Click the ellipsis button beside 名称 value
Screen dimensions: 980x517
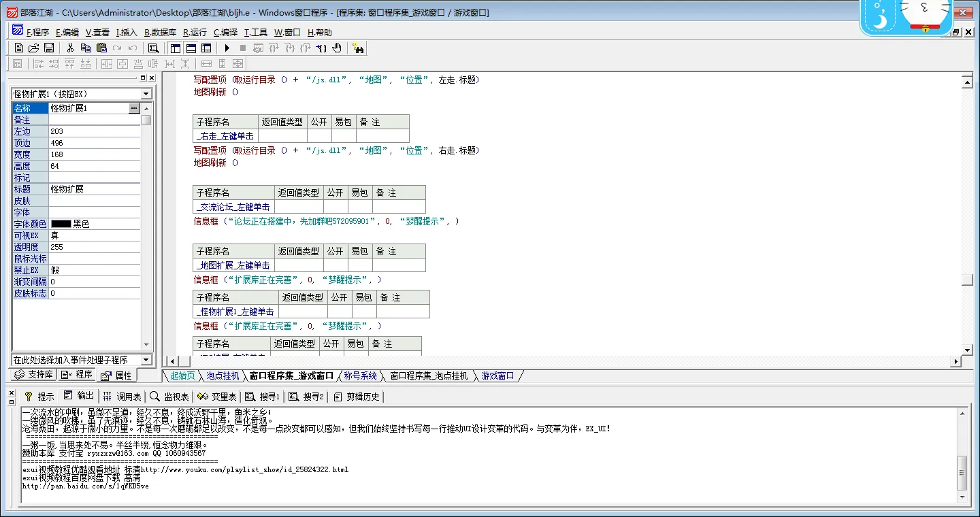click(134, 108)
